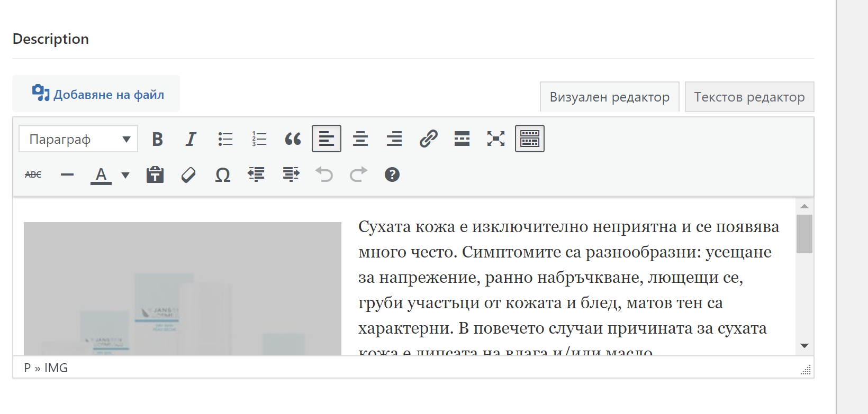This screenshot has width=868, height=414.
Task: Click the editor resize handle
Action: (806, 370)
